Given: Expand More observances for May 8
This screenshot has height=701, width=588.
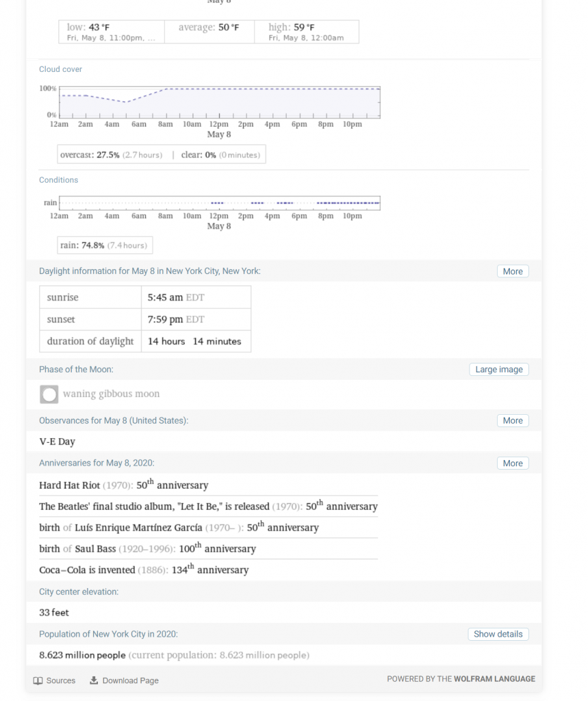Looking at the screenshot, I should tap(512, 421).
